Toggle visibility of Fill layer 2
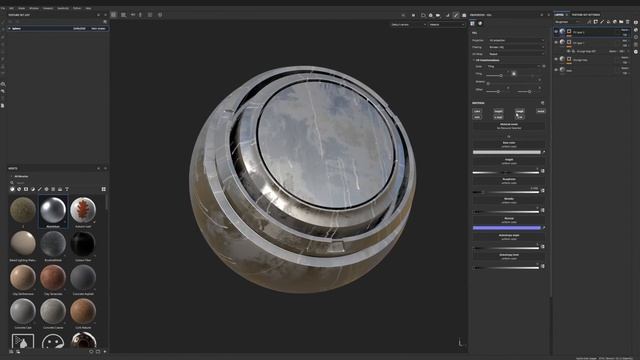Viewport: 640px width, 360px height. point(556,31)
